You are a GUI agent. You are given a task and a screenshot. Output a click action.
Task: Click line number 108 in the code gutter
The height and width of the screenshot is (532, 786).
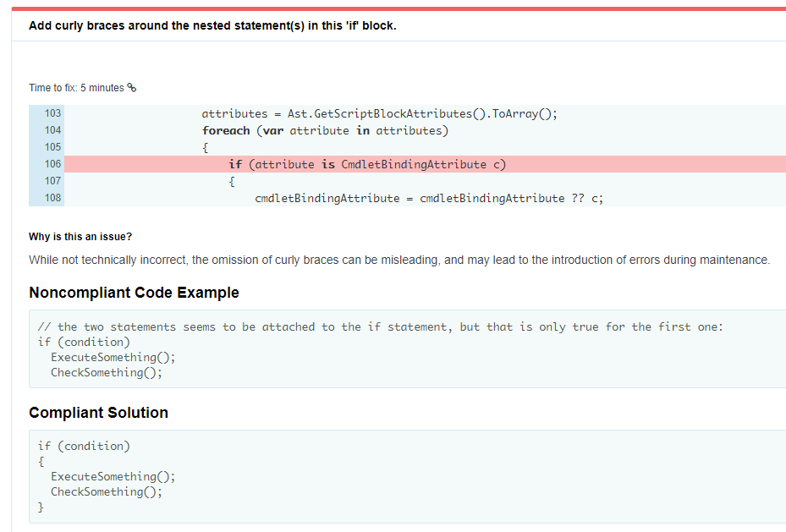coord(52,198)
